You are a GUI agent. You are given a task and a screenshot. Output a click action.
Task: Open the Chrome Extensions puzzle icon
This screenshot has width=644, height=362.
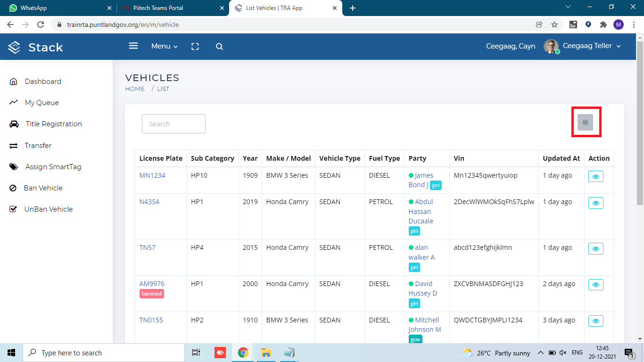click(x=603, y=25)
